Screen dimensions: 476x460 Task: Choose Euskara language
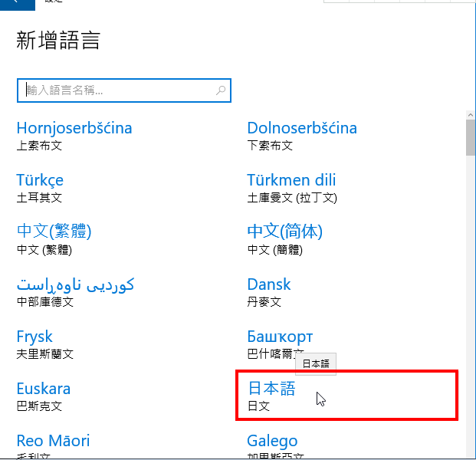(44, 396)
